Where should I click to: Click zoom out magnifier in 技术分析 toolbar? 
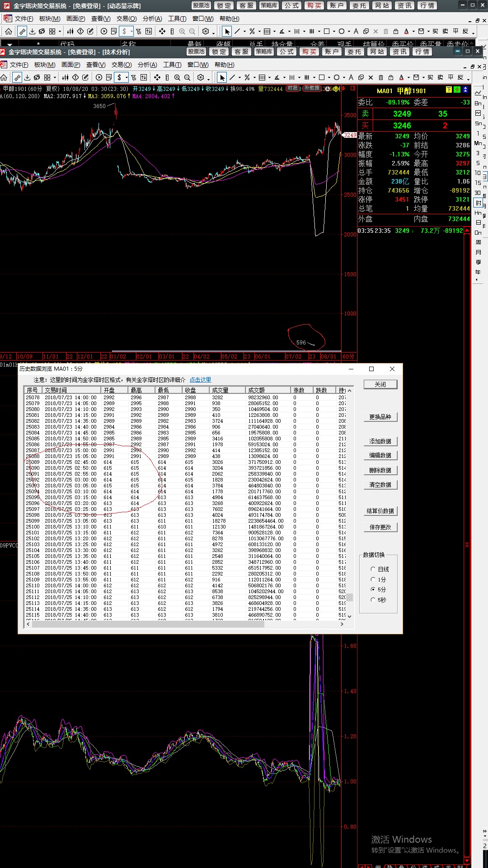(x=187, y=77)
